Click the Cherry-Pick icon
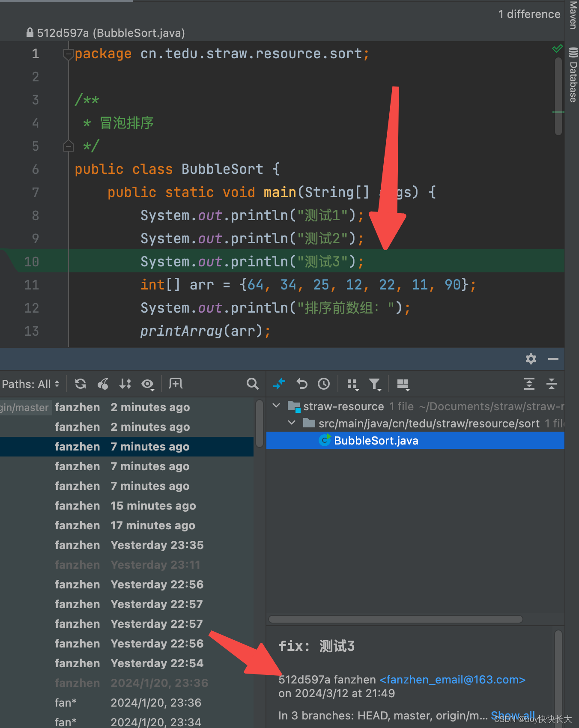579x728 pixels. coord(103,384)
